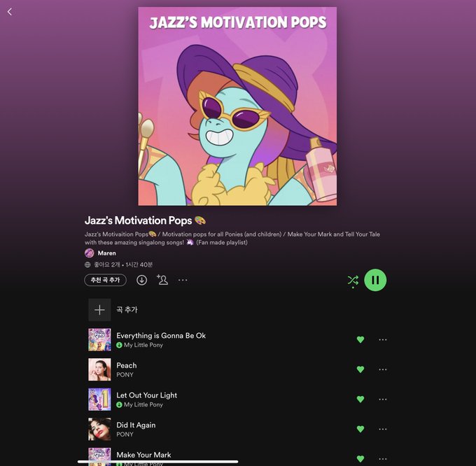Click downloaded indicator on Everything is Gonna Be Ok
Image resolution: width=476 pixels, height=466 pixels.
point(119,345)
